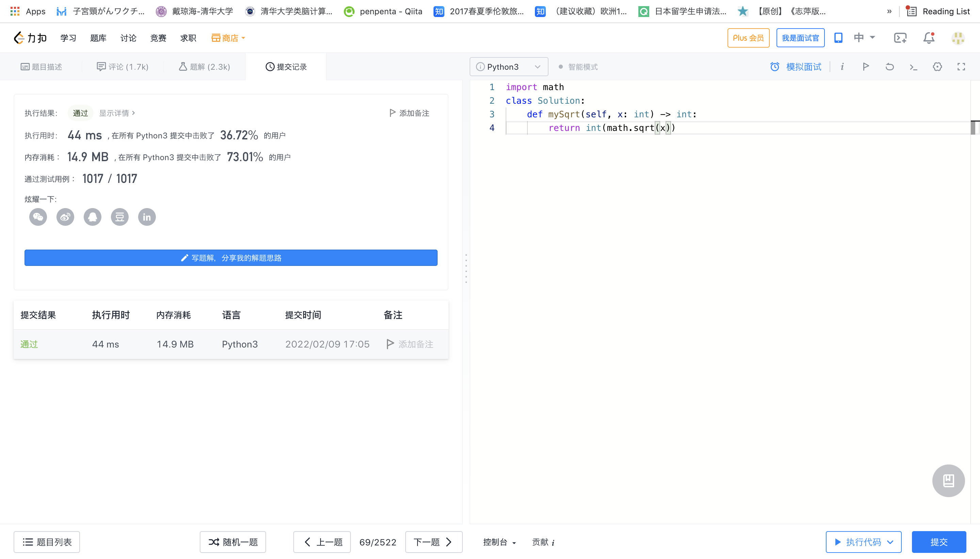980x559 pixels.
Task: Click the panel resize handle dots
Action: (x=466, y=269)
